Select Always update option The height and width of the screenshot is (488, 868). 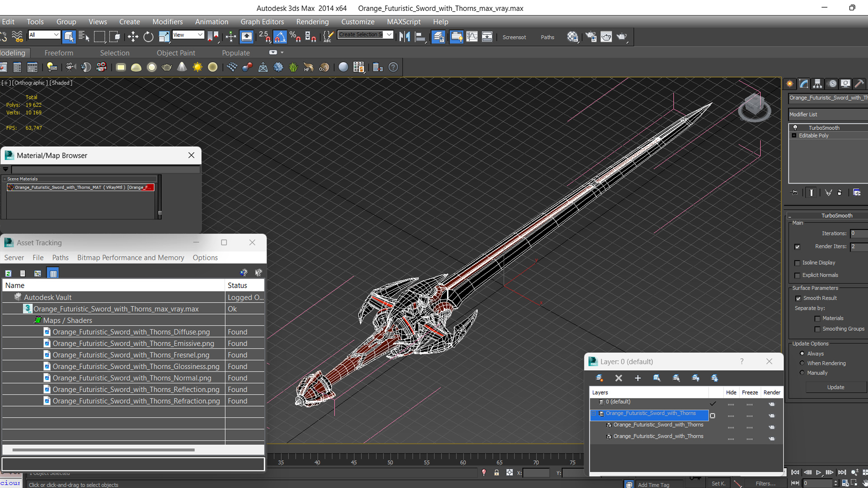click(802, 353)
